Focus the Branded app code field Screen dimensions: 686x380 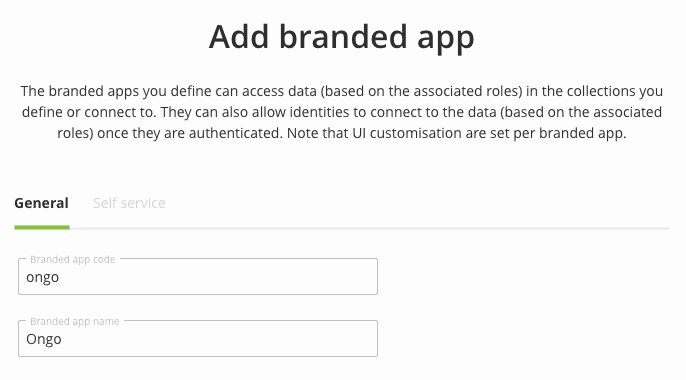tap(198, 276)
